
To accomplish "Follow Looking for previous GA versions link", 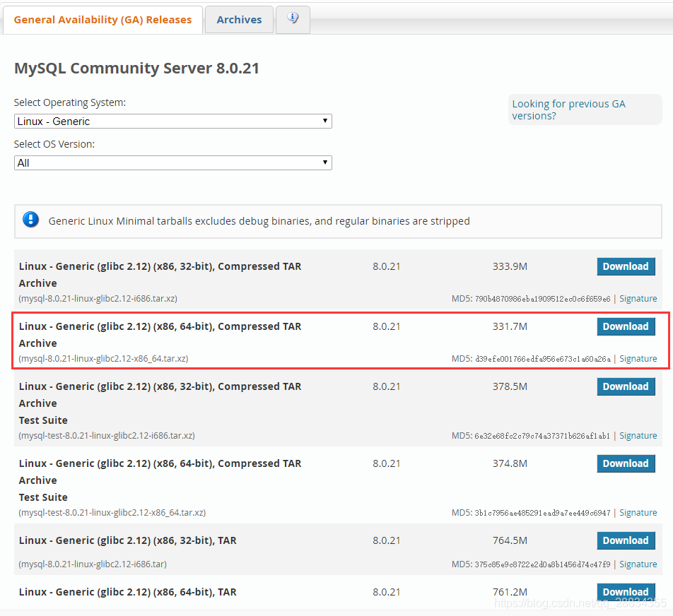I will (568, 109).
